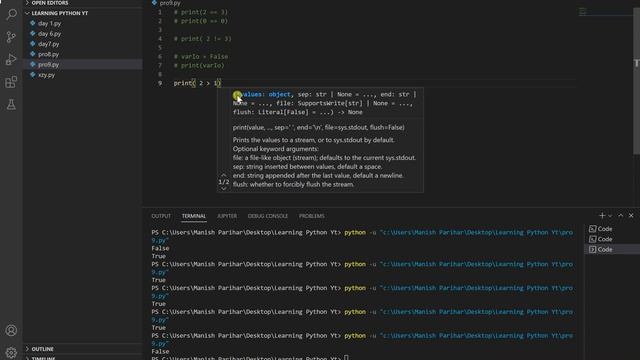Switch to the Problems tab

pyautogui.click(x=311, y=216)
